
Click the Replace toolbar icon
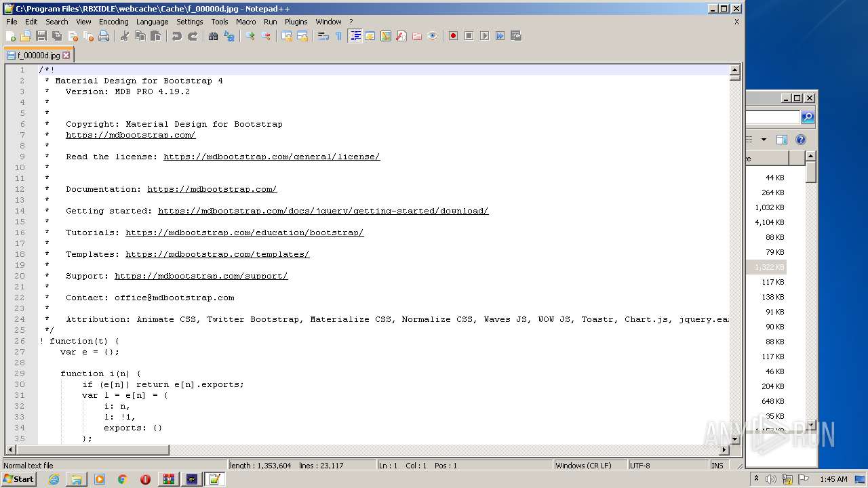pyautogui.click(x=229, y=36)
